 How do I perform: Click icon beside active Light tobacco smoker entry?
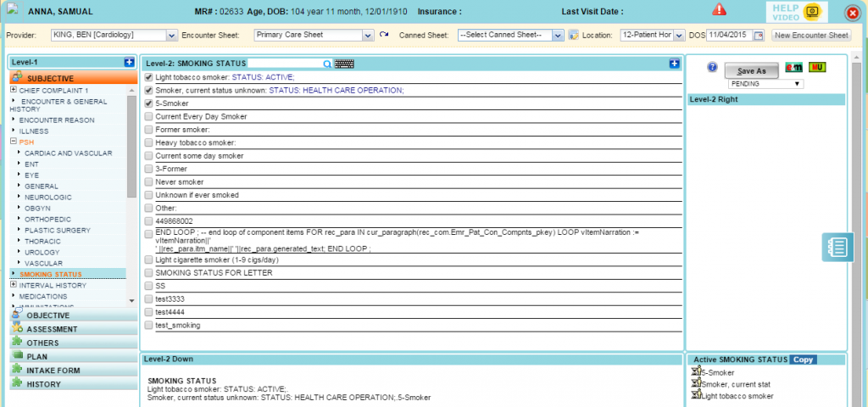[x=697, y=395]
